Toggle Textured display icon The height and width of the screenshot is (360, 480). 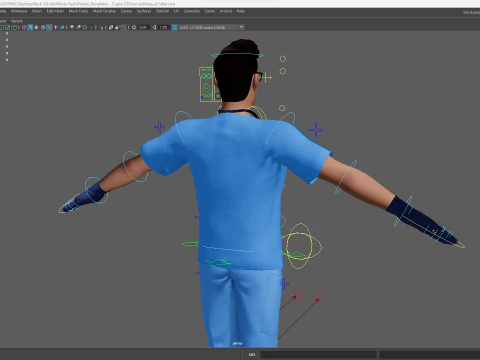click(49, 27)
